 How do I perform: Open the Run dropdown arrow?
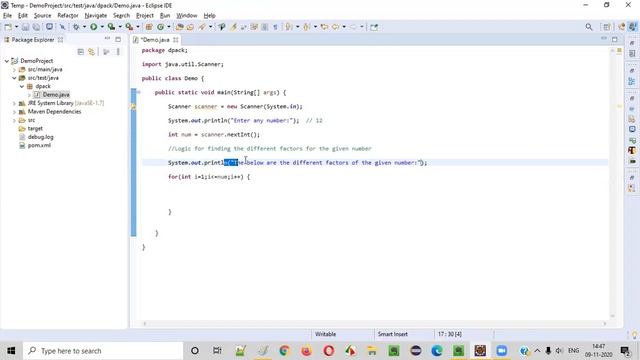point(102,27)
